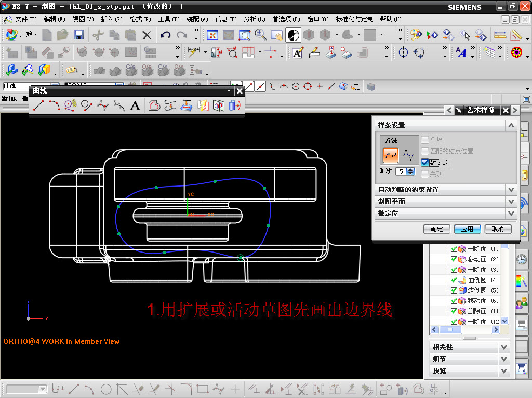Screen dimensions: 532x398
Task: Open the 编辑(E) menu
Action: click(54, 19)
